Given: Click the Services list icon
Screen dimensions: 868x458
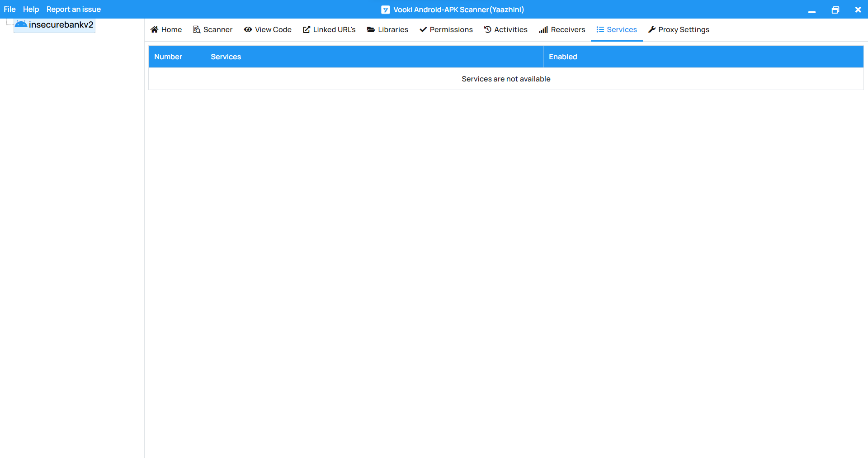Looking at the screenshot, I should (x=600, y=29).
